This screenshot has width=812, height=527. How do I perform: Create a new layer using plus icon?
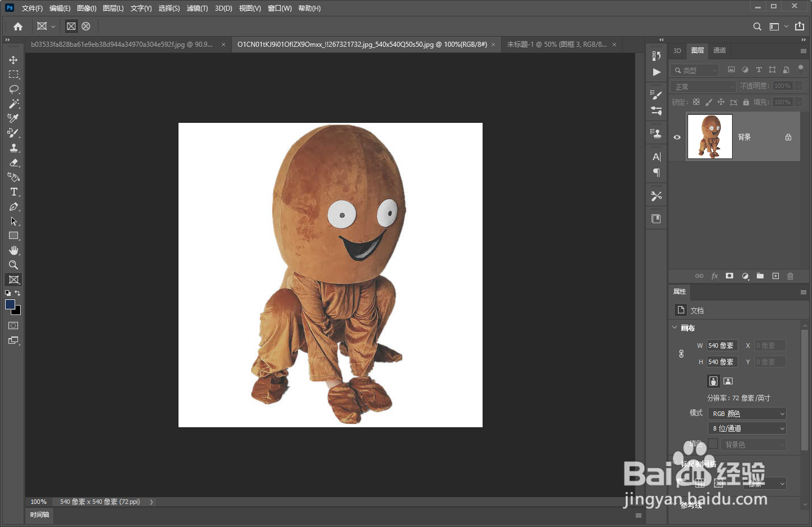click(775, 276)
